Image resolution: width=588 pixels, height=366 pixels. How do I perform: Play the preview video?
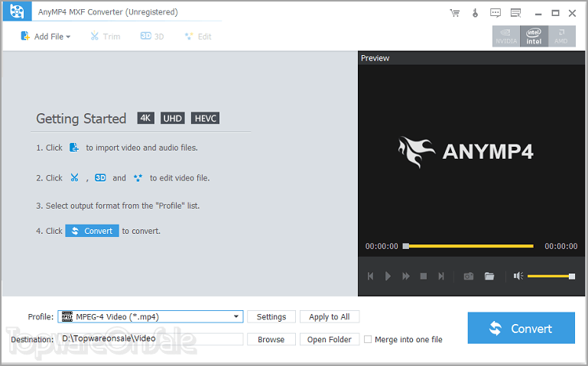pyautogui.click(x=388, y=276)
